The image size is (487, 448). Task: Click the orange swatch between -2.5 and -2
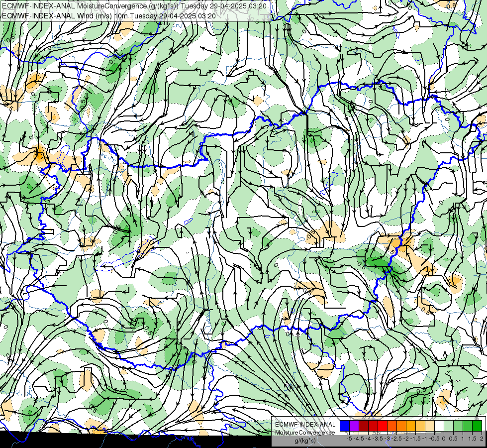point(401,426)
